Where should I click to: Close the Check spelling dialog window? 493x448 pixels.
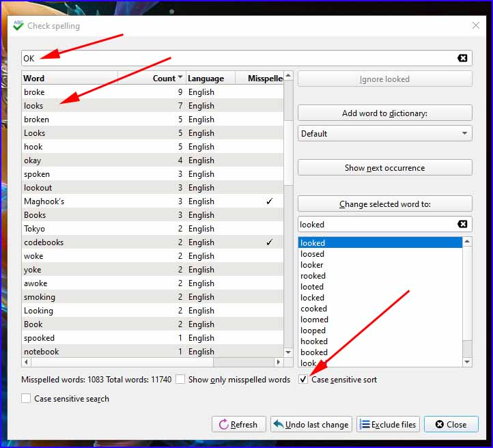point(476,25)
